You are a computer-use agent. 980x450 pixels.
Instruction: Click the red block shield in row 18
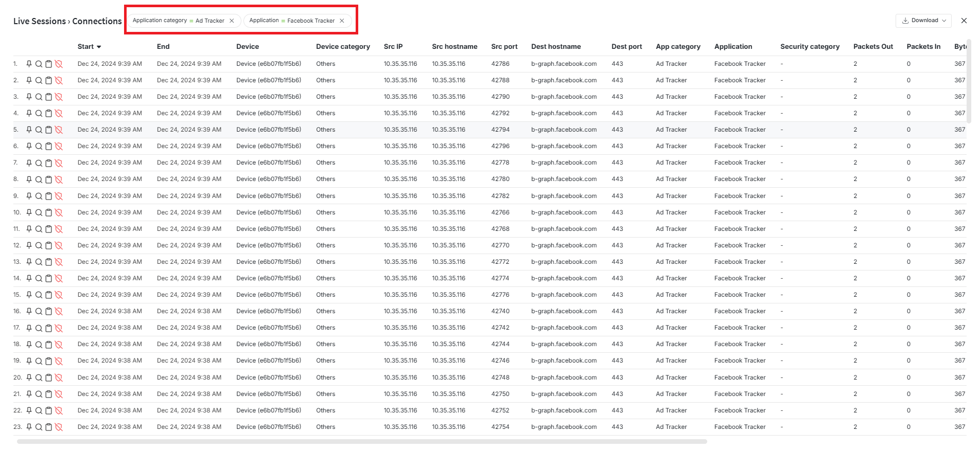pos(59,344)
